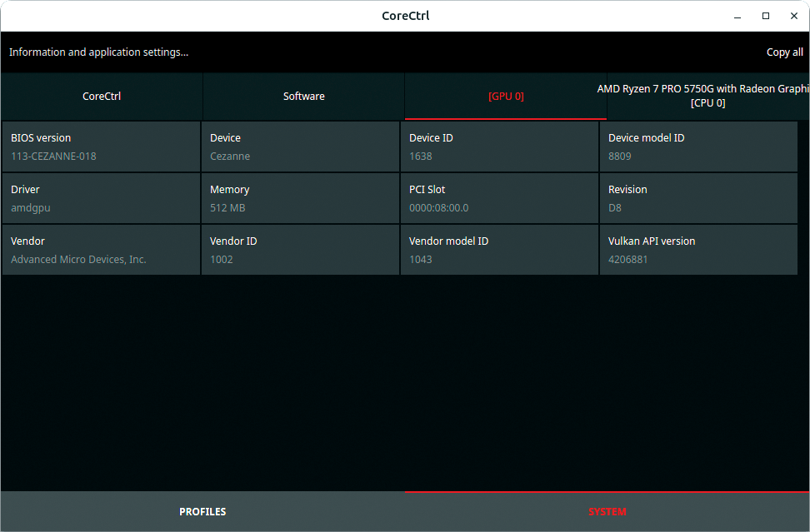Maximize the CoreCtrl window
810x532 pixels.
point(766,16)
